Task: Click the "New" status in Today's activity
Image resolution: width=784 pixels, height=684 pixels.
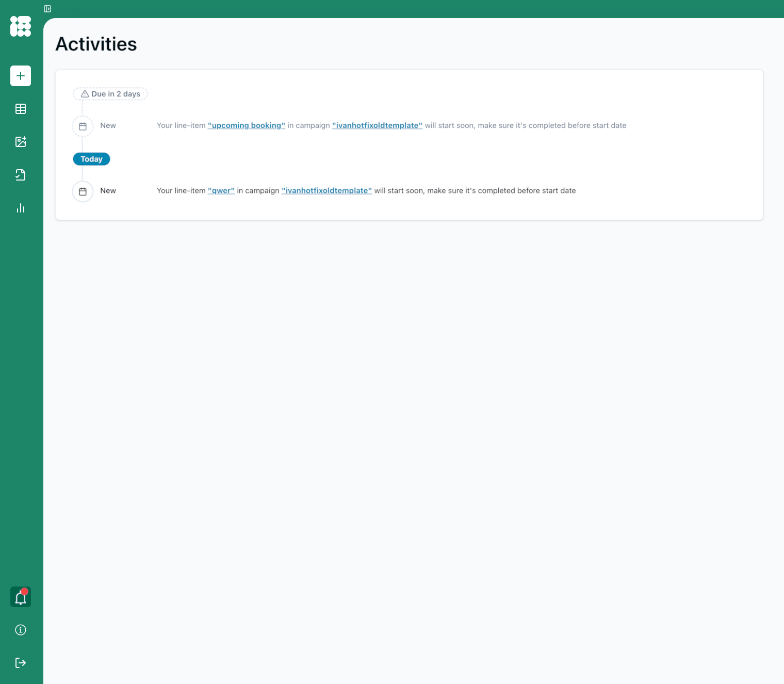Action: pos(108,190)
